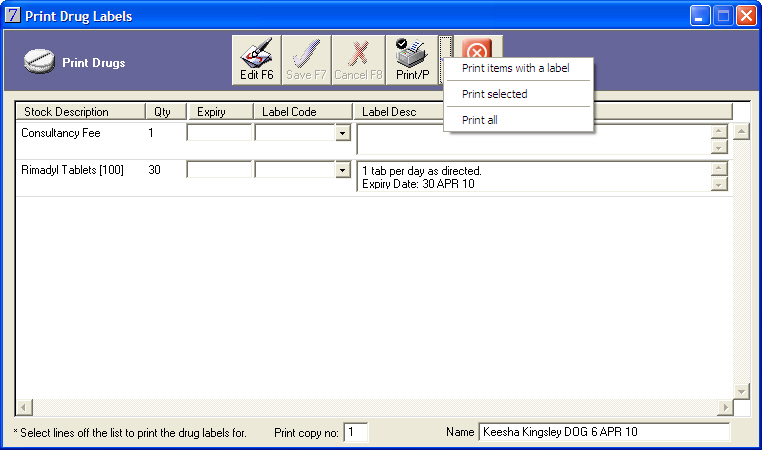Viewport: 762px width, 450px height.
Task: Choose 'Print items with a label'
Action: pyautogui.click(x=516, y=68)
